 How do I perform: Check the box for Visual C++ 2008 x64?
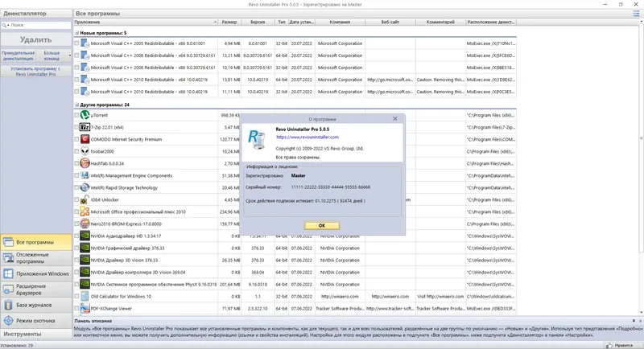coord(76,55)
